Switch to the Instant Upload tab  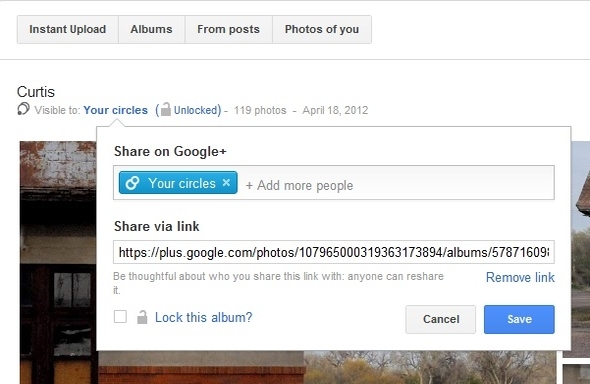click(68, 29)
